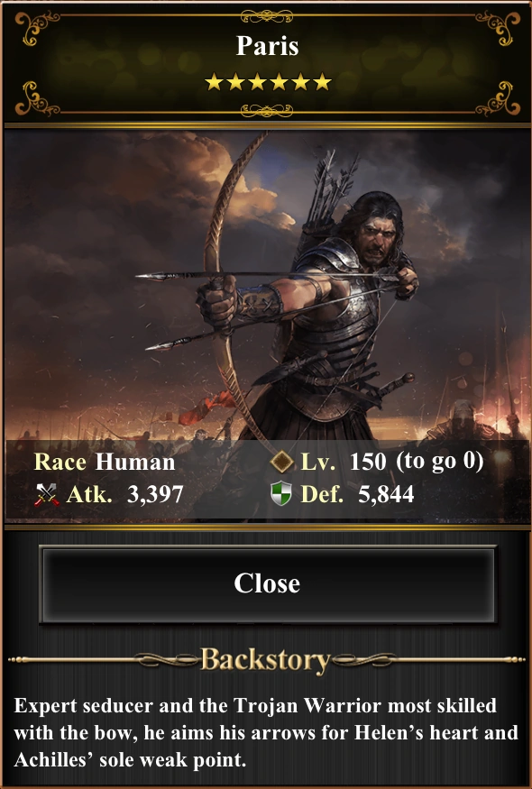The width and height of the screenshot is (532, 789).
Task: Tap the top-left ornamental corner flourish
Action: (x=36, y=27)
